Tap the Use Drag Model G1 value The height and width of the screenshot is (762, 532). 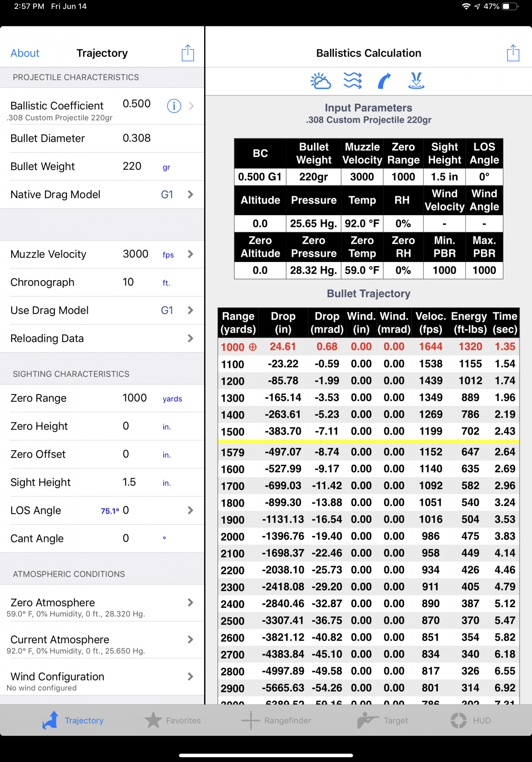[167, 310]
